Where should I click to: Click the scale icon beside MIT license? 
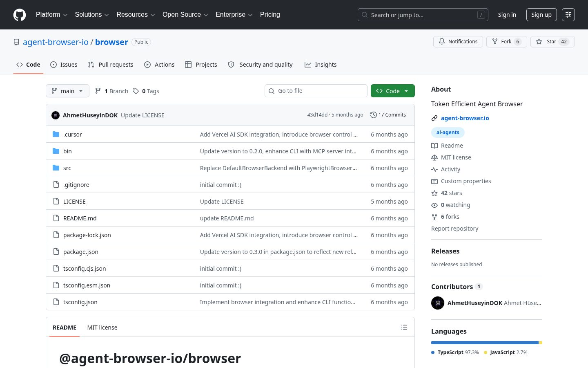(x=434, y=157)
